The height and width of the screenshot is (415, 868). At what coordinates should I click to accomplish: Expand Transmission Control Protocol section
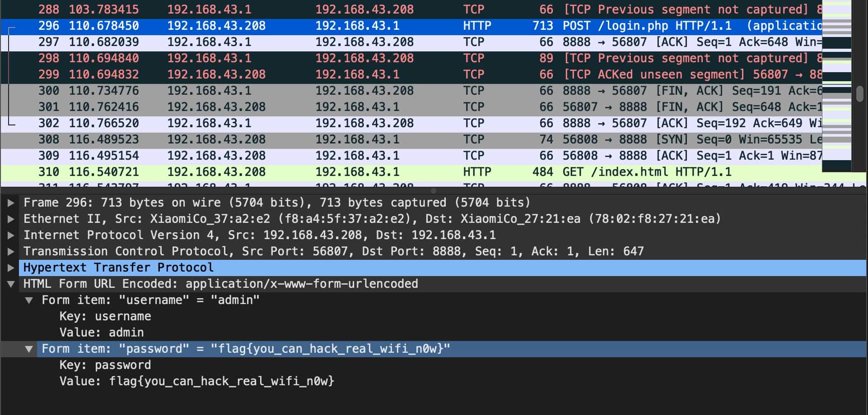pos(11,251)
